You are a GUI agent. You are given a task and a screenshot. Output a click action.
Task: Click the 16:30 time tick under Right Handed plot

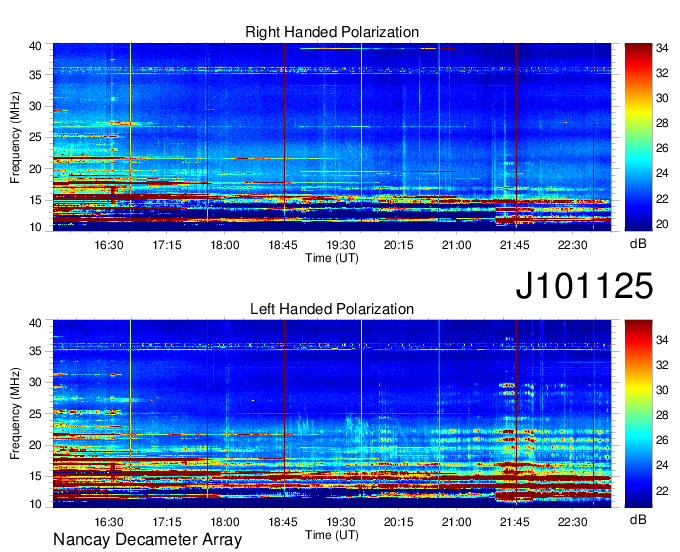click(x=109, y=245)
